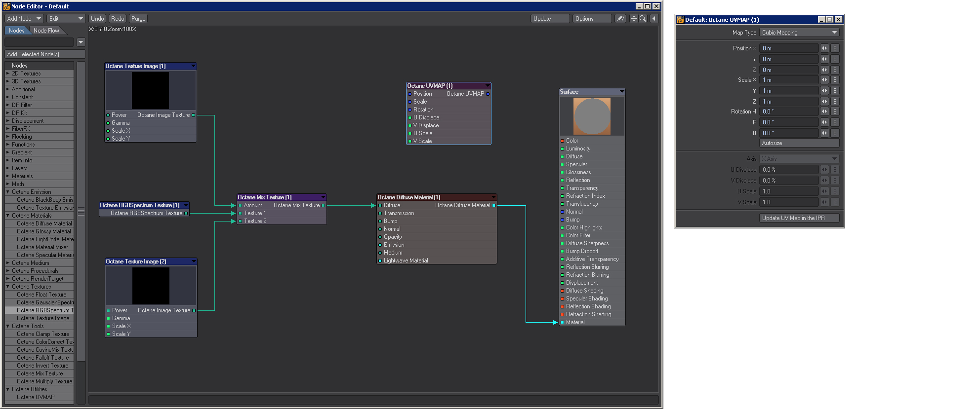Click Octane UVMAP output connector dot

point(488,94)
